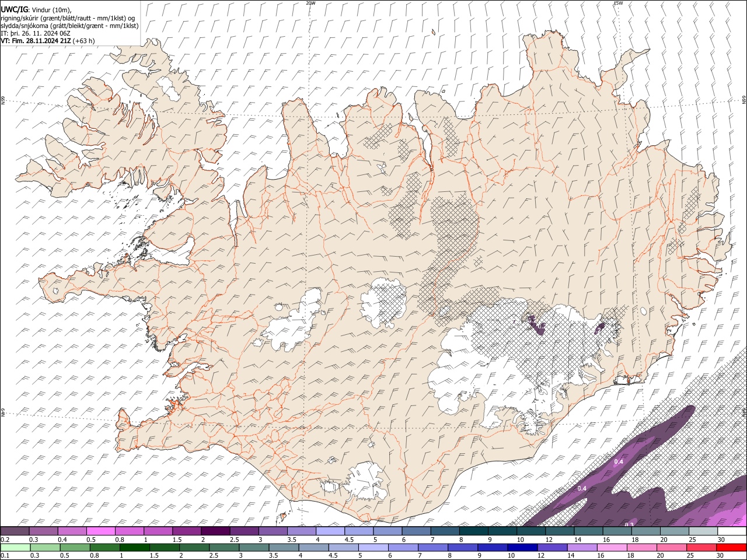
Task: Click the 'slydda/snjókoma' legend description line
Action: click(x=69, y=25)
